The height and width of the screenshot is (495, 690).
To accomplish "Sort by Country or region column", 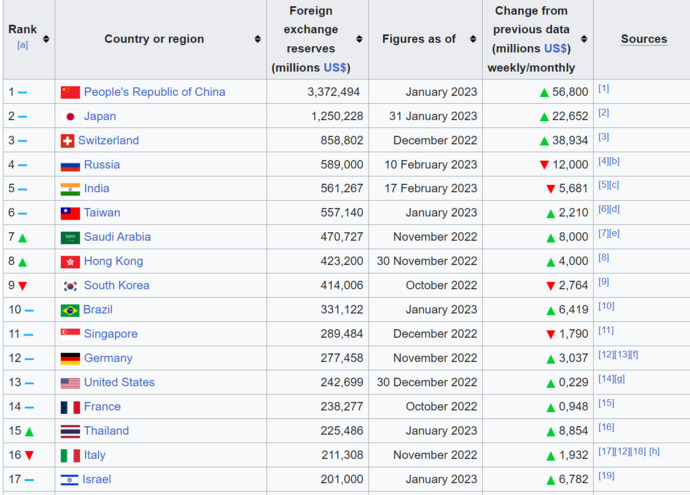I will 257,39.
